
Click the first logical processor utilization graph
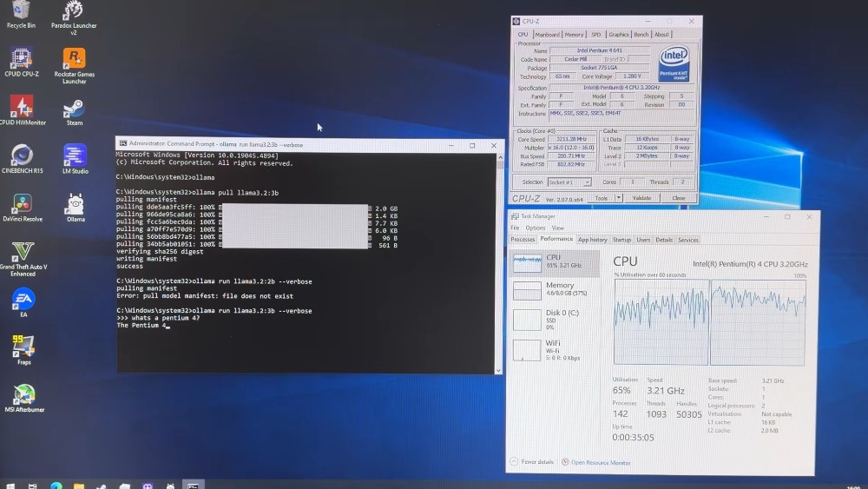click(x=661, y=322)
